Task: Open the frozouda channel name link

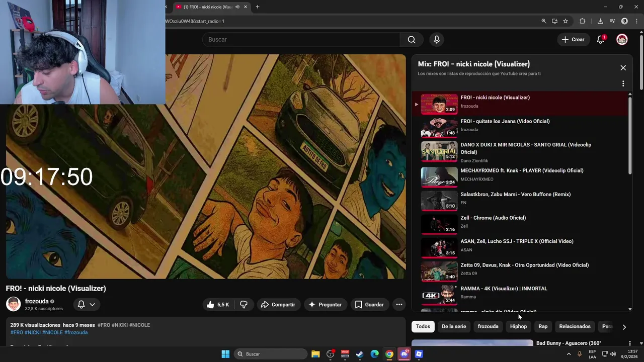Action: [x=37, y=301]
